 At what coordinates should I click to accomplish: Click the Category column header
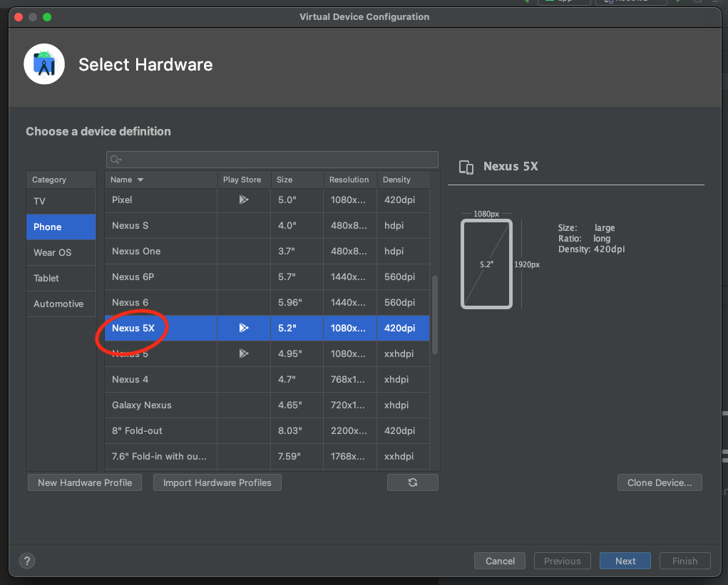coord(61,180)
